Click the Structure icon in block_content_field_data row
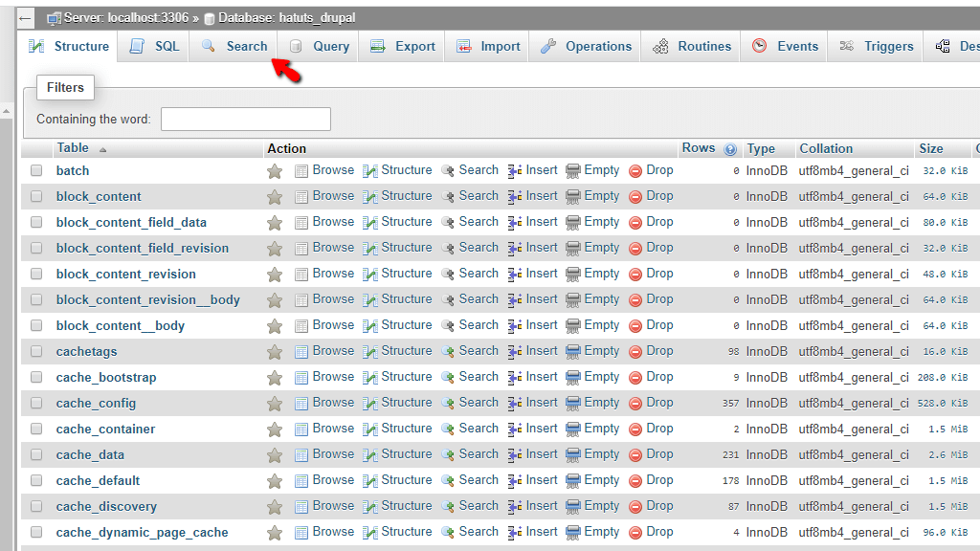Screen dimensions: 980x551 (370, 222)
